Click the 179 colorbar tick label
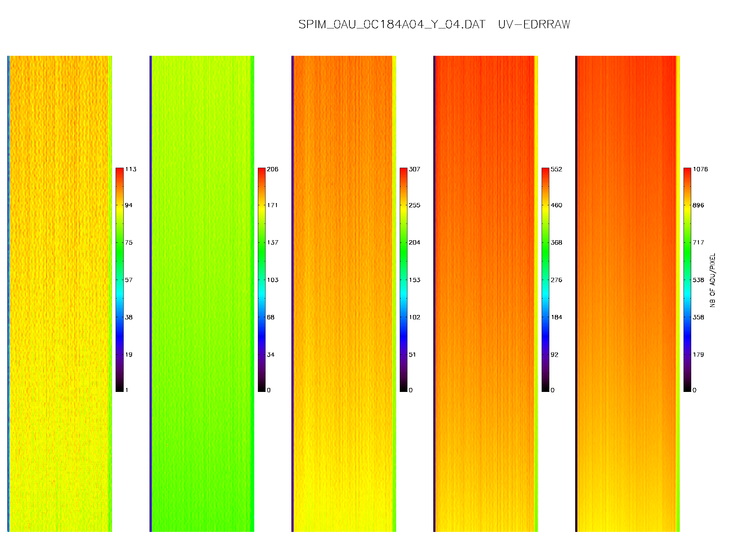Viewport: 747px width, 560px height. point(698,354)
